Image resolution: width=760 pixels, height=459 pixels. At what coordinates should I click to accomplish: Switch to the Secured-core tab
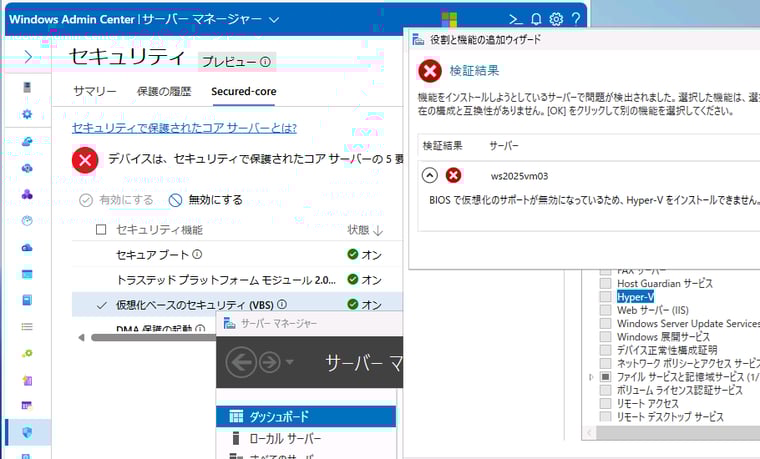pos(243,91)
